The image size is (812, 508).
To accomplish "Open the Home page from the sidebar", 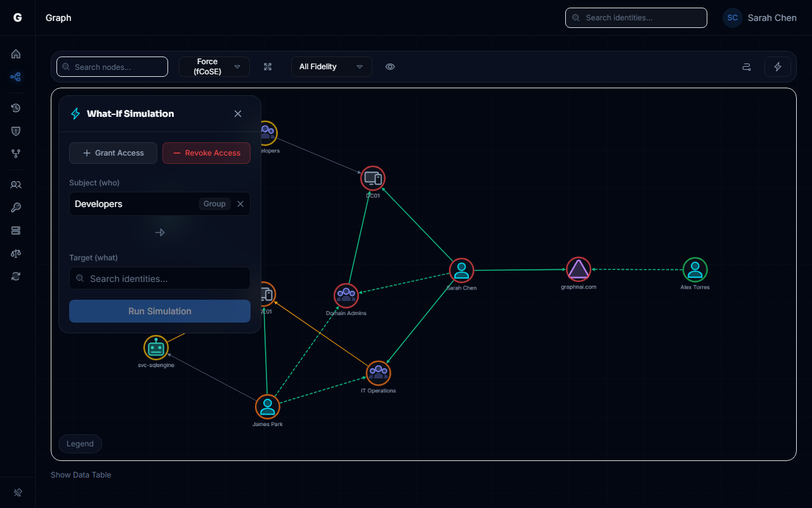I will click(x=16, y=54).
